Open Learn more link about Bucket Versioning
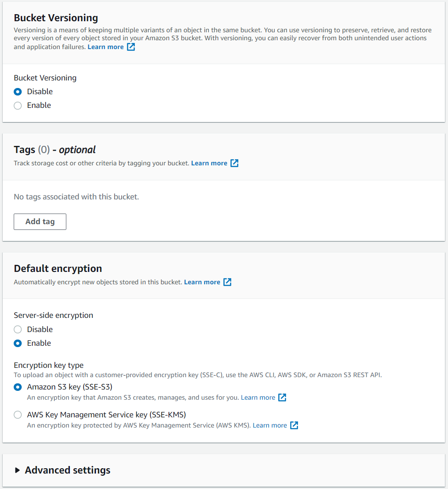Screen dimensions: 448x489 click(106, 47)
